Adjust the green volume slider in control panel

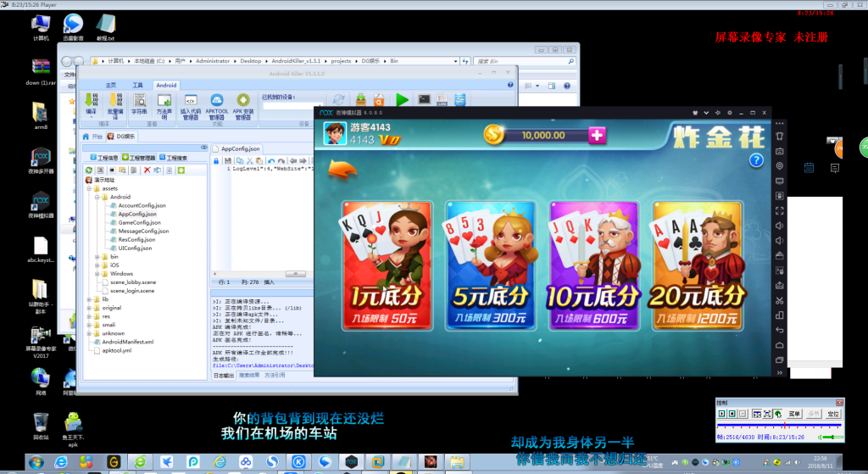pyautogui.click(x=832, y=438)
